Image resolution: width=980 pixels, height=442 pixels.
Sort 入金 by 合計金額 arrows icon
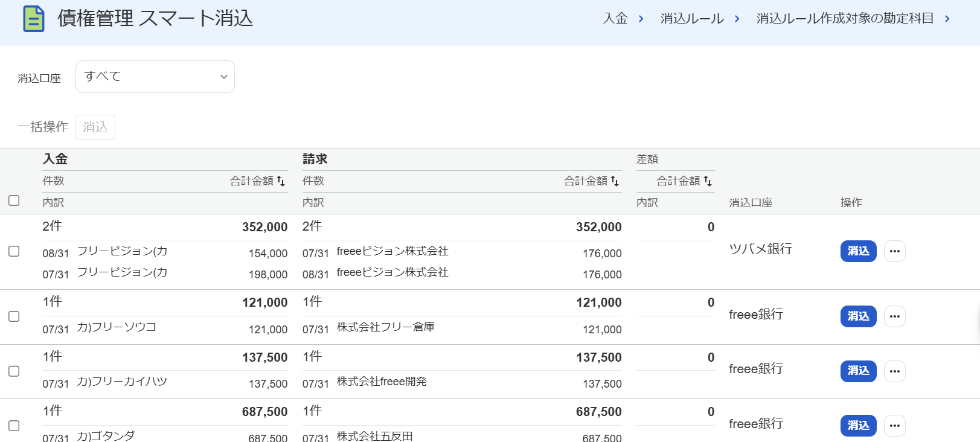pos(281,181)
